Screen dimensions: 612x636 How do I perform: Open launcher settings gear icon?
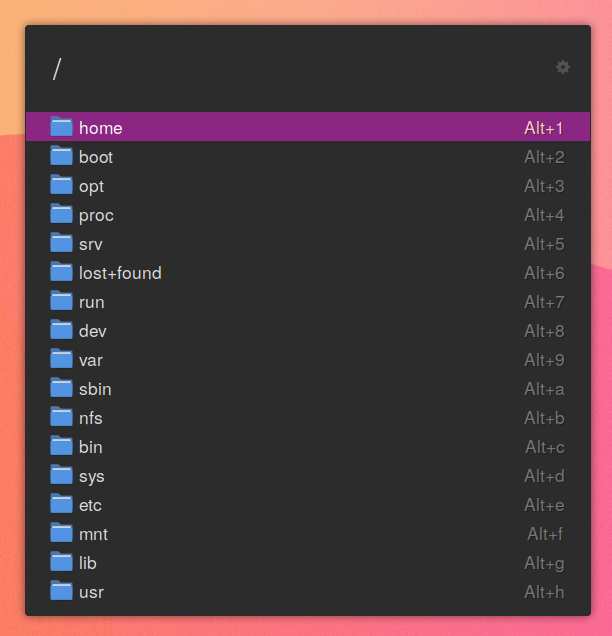click(x=563, y=67)
